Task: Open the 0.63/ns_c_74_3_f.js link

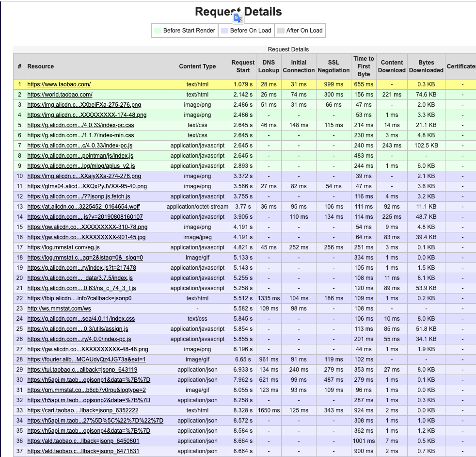Action: coord(81,288)
